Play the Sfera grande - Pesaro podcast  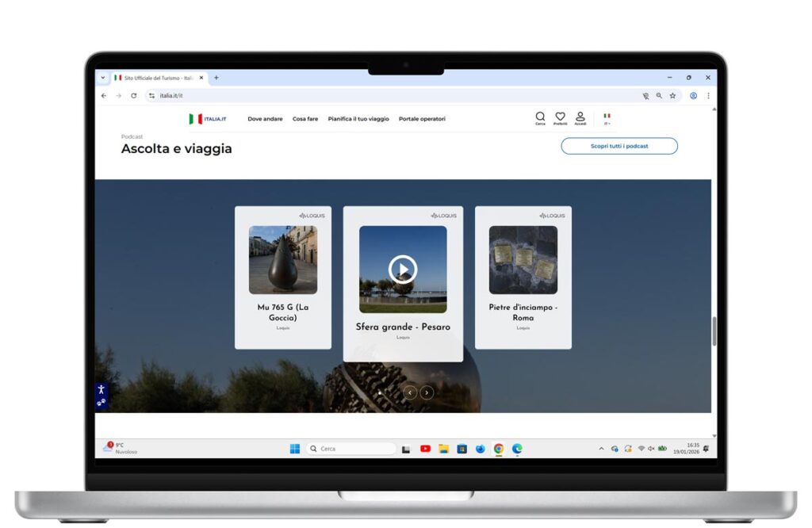click(x=403, y=270)
